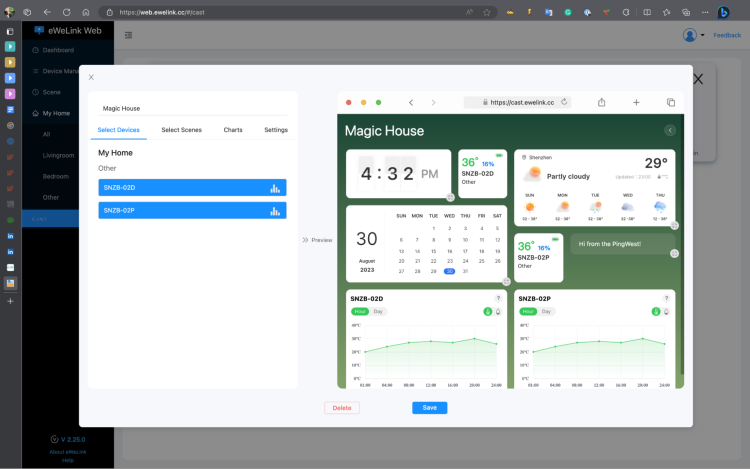Open Scene in eWeLink sidebar
Viewport: 750px width, 469px height.
tap(51, 92)
